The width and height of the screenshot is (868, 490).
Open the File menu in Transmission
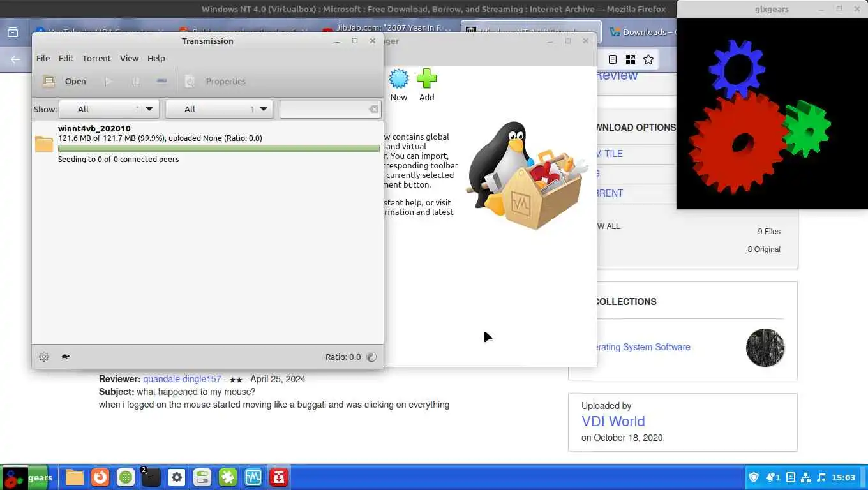coord(43,58)
